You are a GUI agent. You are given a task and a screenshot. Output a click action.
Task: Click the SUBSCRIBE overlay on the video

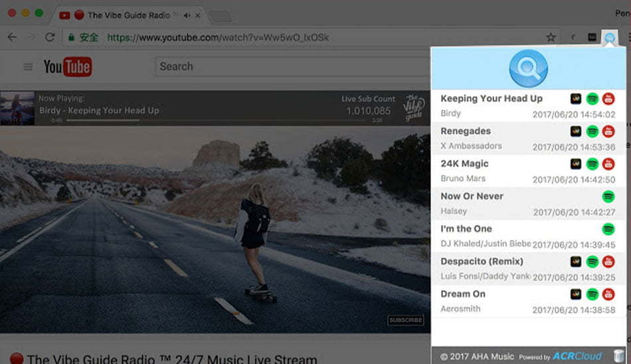(406, 320)
